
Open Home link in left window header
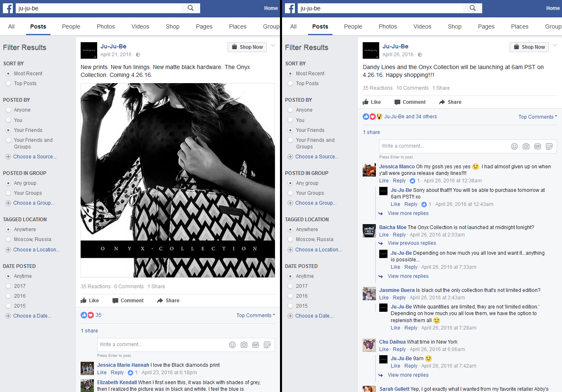click(271, 8)
